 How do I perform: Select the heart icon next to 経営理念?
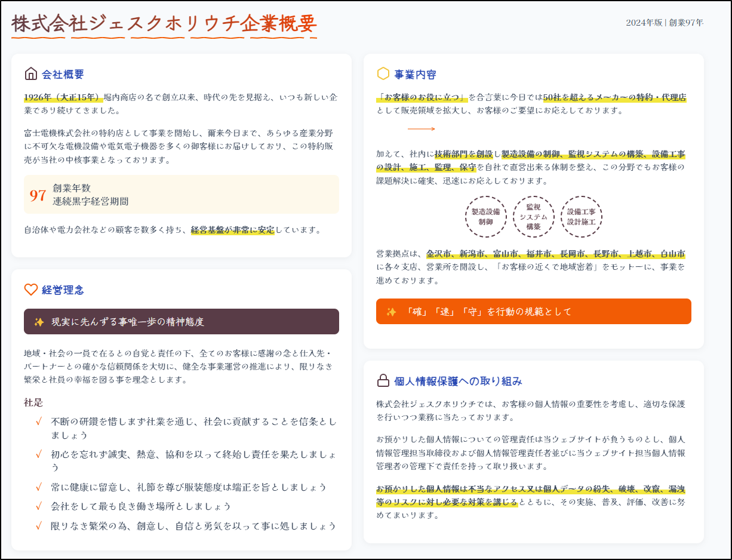pos(30,289)
